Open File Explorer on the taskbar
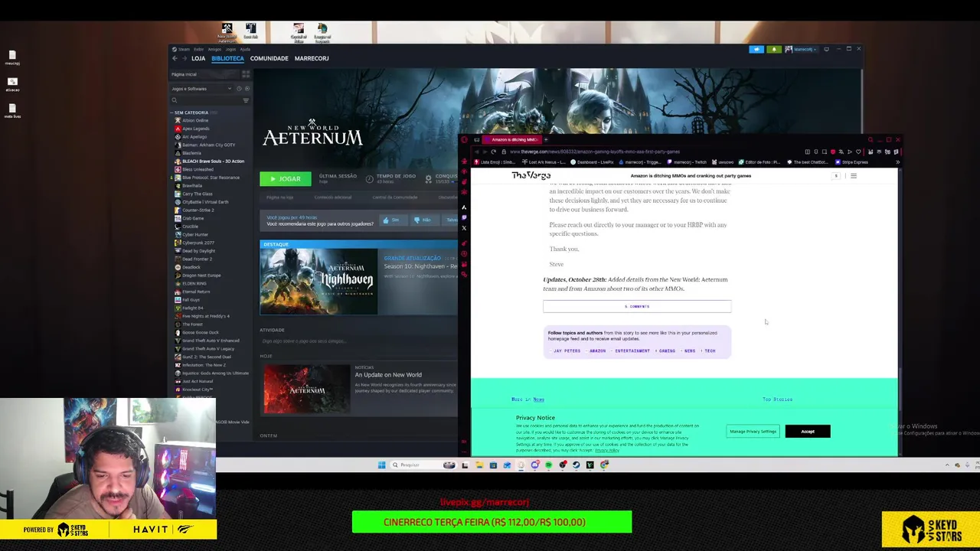Image resolution: width=980 pixels, height=551 pixels. coord(479,465)
